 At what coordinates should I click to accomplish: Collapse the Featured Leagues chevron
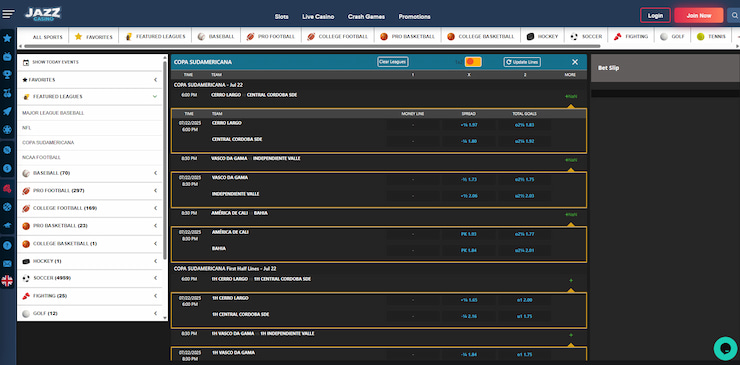pyautogui.click(x=155, y=96)
